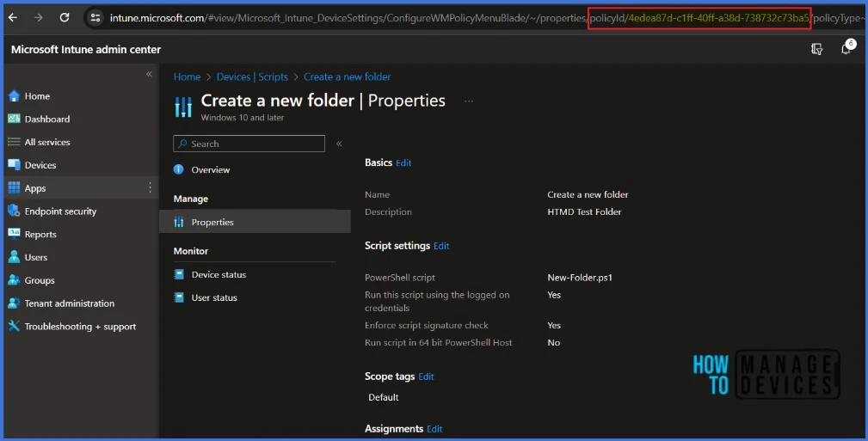The width and height of the screenshot is (868, 441).
Task: Click the browser address bar URL
Action: click(344, 17)
